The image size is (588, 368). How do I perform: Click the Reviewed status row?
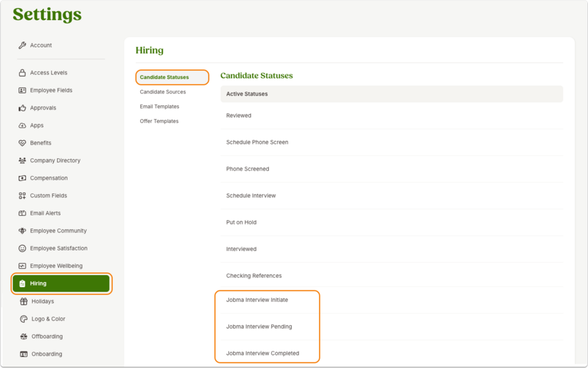click(391, 116)
